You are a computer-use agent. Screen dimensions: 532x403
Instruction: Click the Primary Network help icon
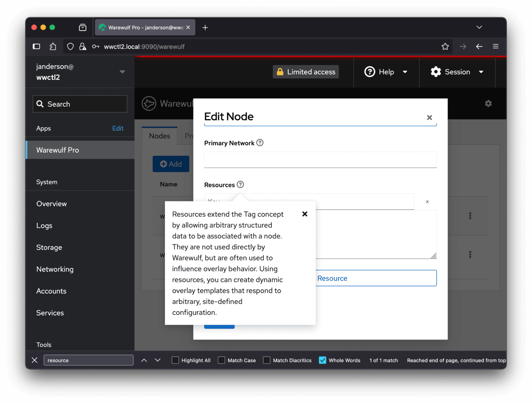pyautogui.click(x=260, y=143)
